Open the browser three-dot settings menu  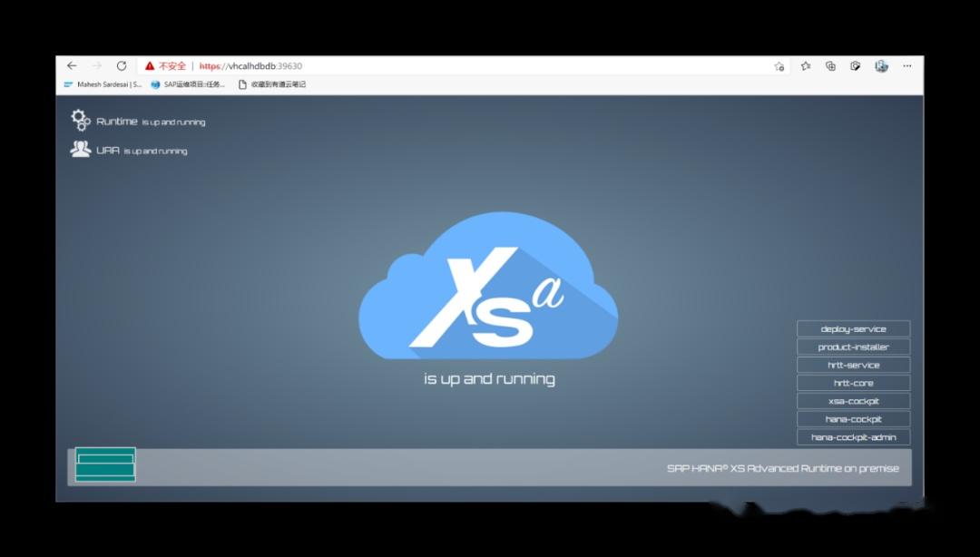(x=906, y=65)
